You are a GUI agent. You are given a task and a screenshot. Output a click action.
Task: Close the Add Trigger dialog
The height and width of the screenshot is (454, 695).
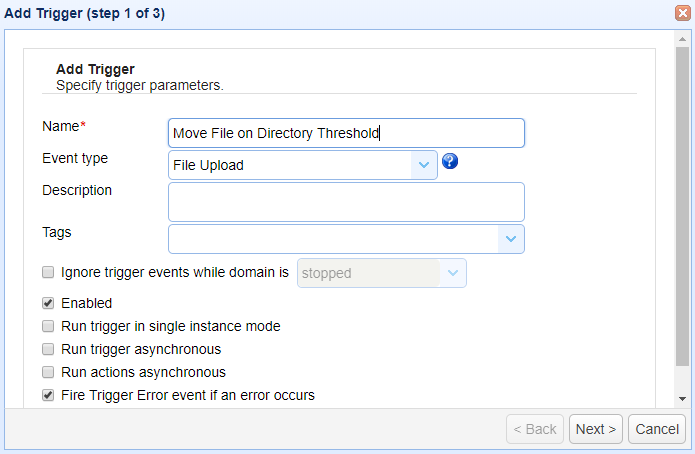683,12
